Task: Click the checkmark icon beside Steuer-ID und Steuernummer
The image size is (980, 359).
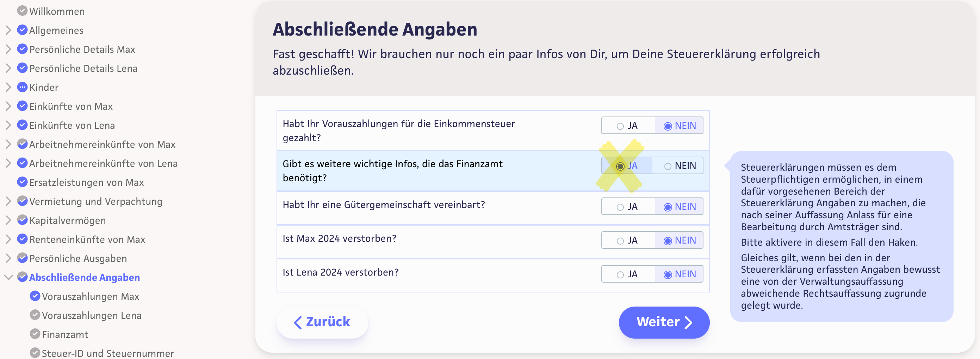Action: coord(35,353)
